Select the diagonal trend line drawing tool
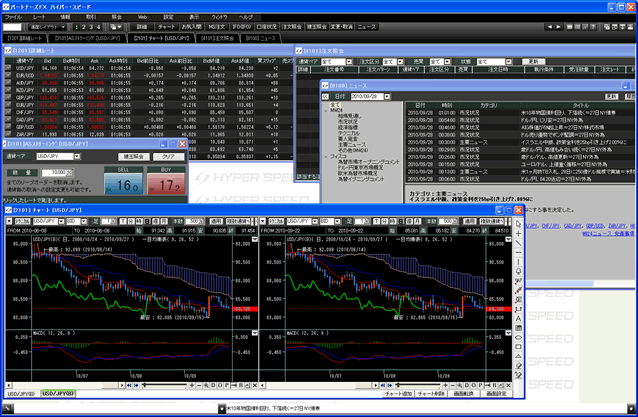 (x=518, y=243)
